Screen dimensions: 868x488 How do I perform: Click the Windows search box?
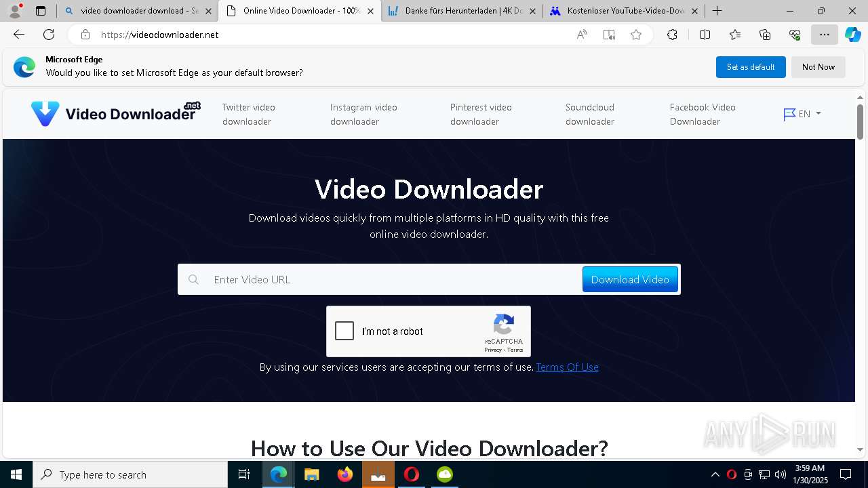click(130, 474)
